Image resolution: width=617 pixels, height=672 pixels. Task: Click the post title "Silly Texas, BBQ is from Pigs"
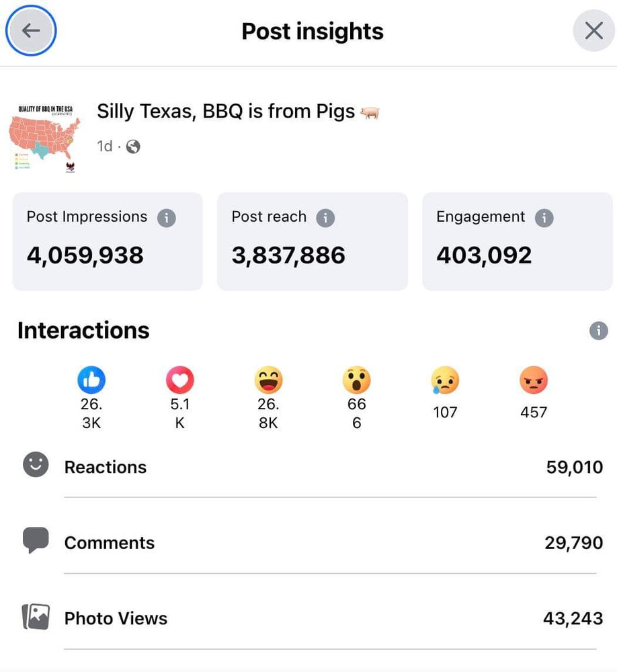226,111
